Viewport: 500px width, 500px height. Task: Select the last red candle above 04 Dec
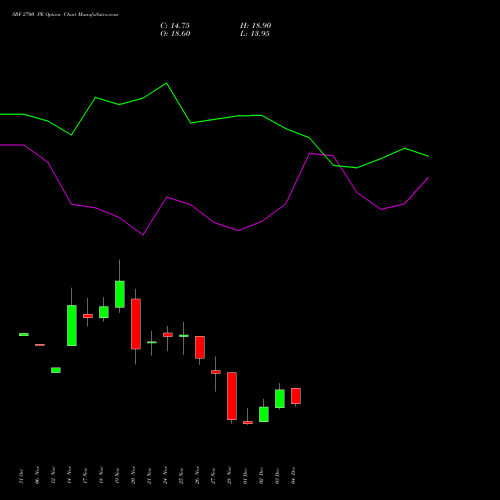[x=296, y=396]
